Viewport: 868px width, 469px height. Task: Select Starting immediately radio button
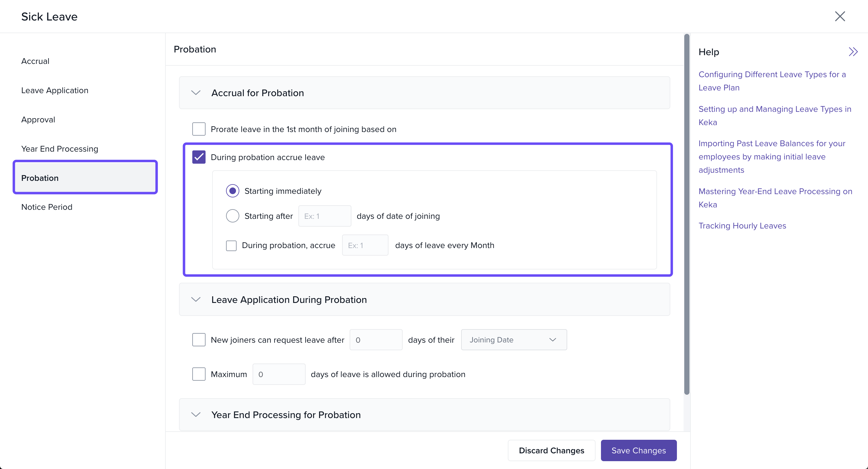coord(232,191)
